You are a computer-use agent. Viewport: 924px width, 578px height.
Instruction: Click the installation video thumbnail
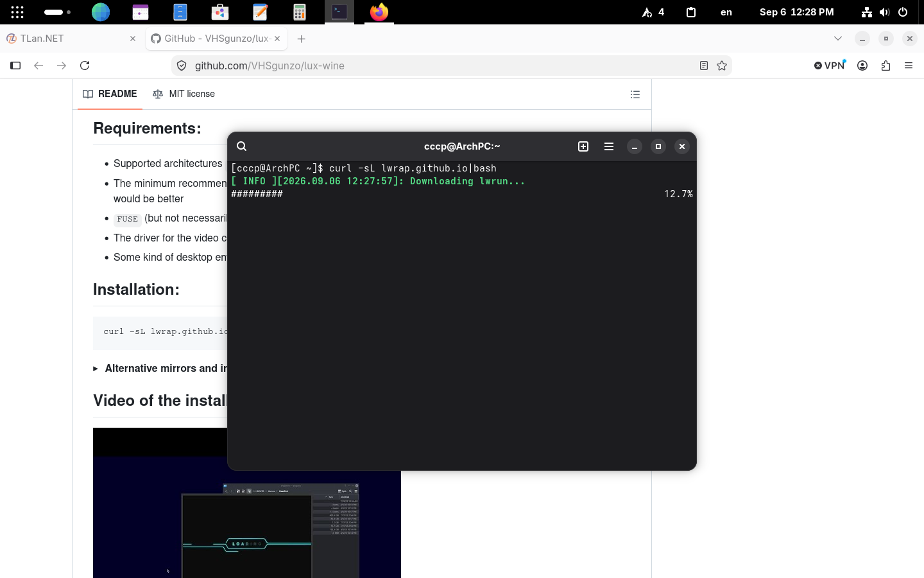(x=247, y=503)
